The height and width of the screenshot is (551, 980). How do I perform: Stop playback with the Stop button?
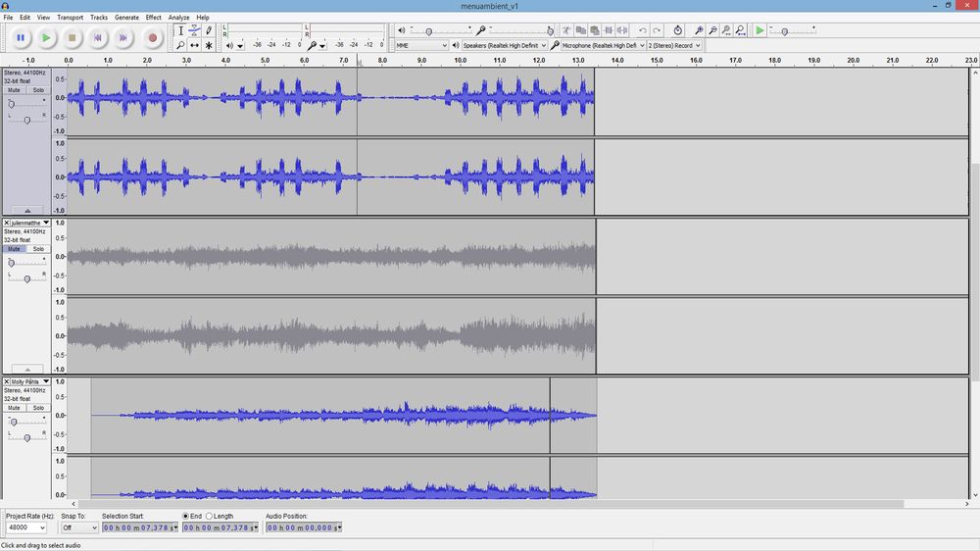(x=72, y=38)
